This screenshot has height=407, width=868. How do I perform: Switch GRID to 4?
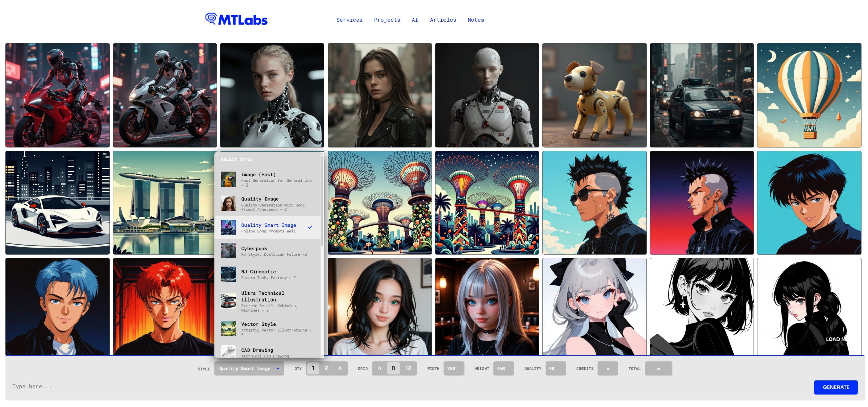click(x=379, y=368)
